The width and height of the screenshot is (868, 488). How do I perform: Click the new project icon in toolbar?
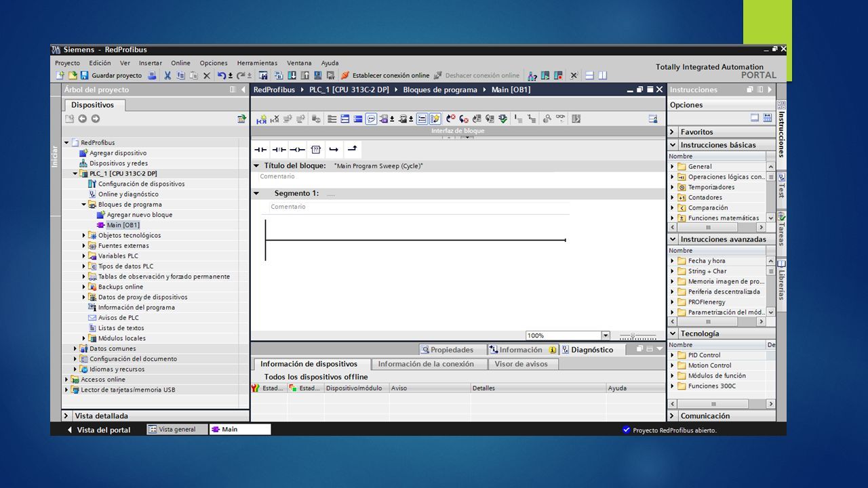pyautogui.click(x=60, y=75)
